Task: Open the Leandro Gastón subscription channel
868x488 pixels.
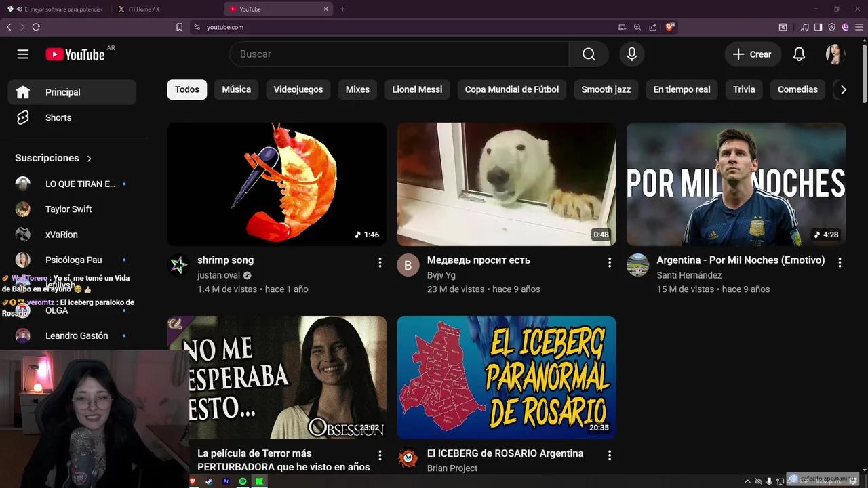Action: pos(72,335)
